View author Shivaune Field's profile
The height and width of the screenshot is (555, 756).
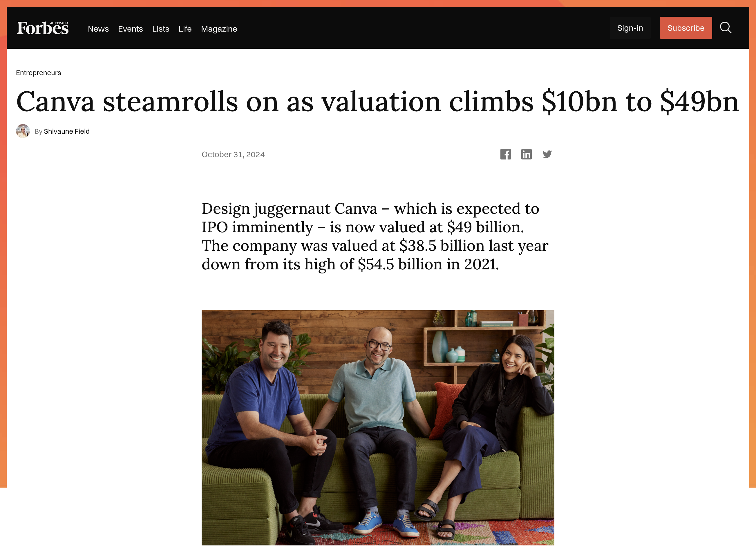tap(66, 131)
